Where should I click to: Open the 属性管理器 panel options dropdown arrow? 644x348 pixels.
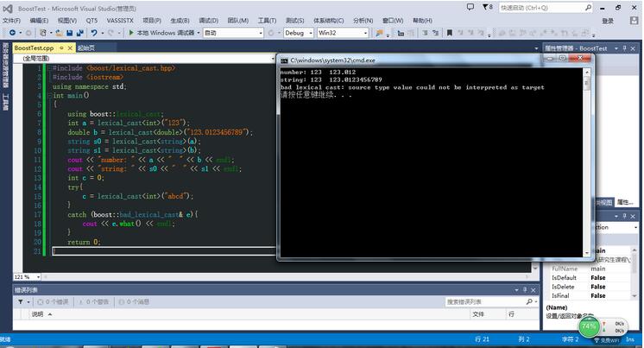click(616, 48)
